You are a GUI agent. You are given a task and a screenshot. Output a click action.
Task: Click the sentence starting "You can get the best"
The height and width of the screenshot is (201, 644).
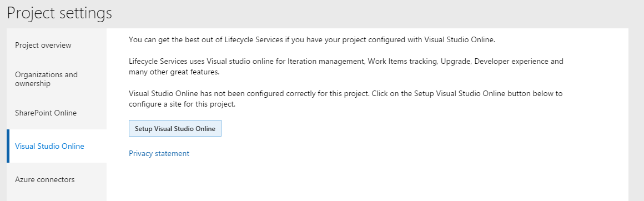click(312, 40)
